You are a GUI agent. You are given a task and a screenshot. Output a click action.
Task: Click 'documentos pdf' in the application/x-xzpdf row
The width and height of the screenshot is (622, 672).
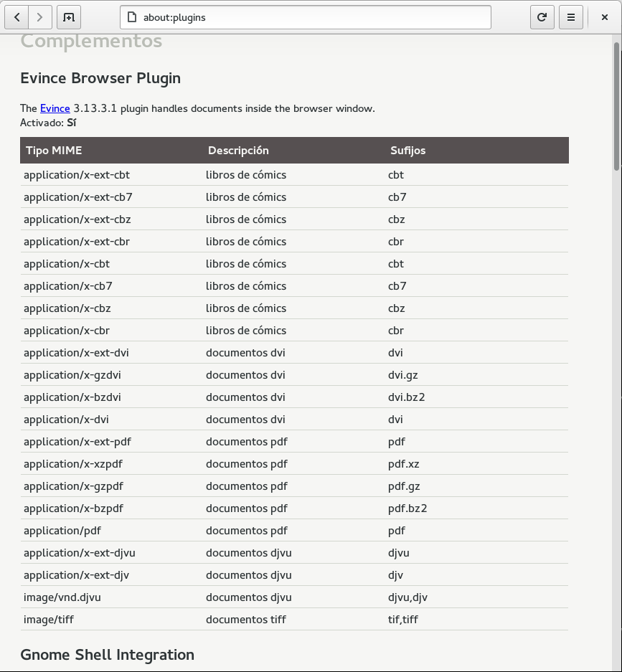247,465
